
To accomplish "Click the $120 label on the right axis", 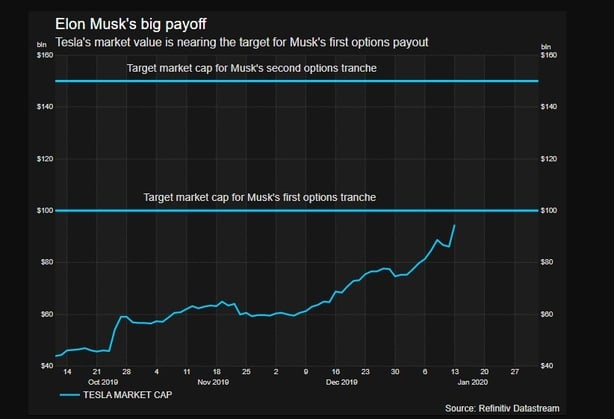I will click(550, 159).
